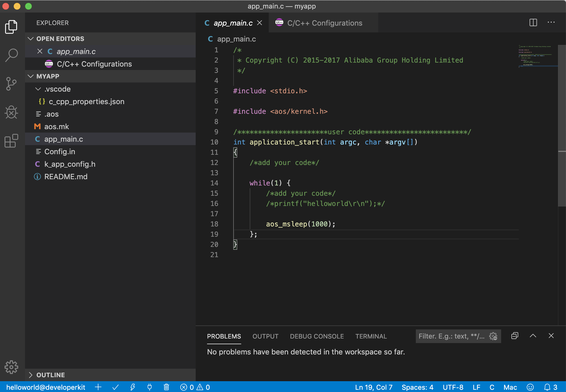Click the Manage gear icon
Image resolution: width=566 pixels, height=392 pixels.
(x=11, y=367)
